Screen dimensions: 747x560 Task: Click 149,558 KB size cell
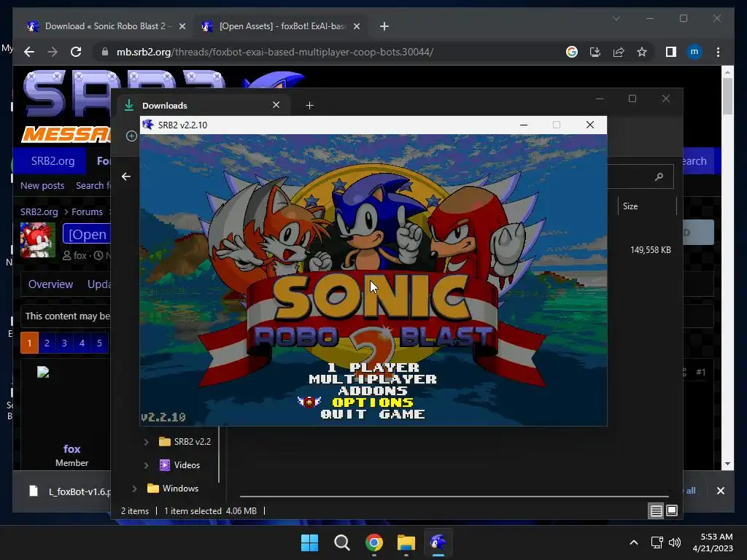650,250
